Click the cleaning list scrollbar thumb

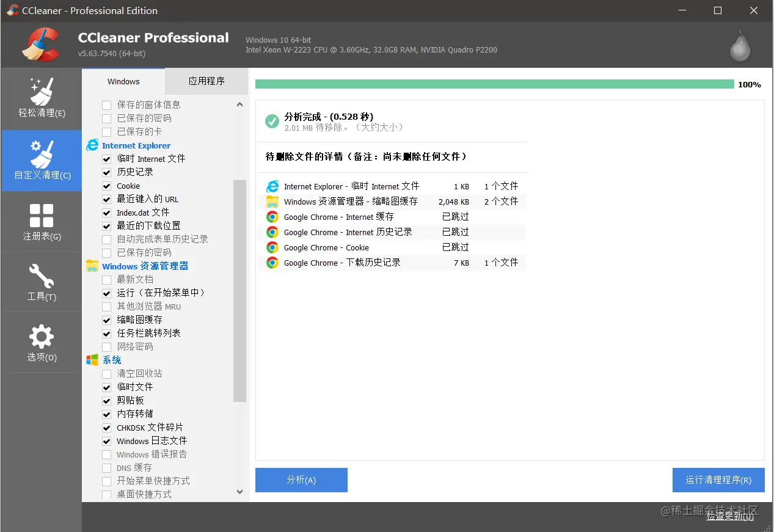coord(239,291)
